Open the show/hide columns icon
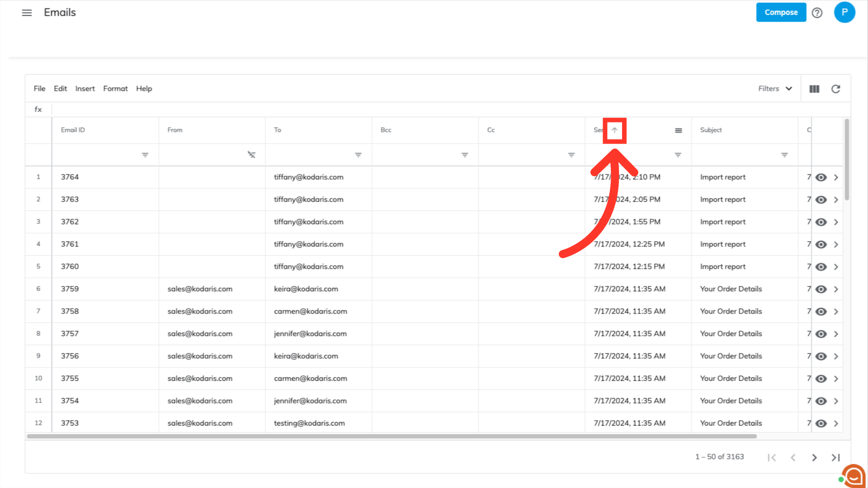Screen dimensions: 868x488 pyautogui.click(x=814, y=89)
